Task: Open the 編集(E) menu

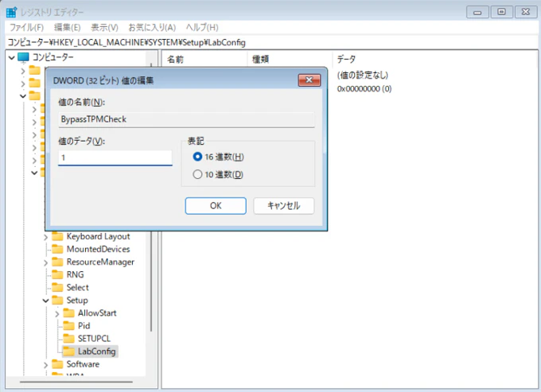Action: (68, 27)
